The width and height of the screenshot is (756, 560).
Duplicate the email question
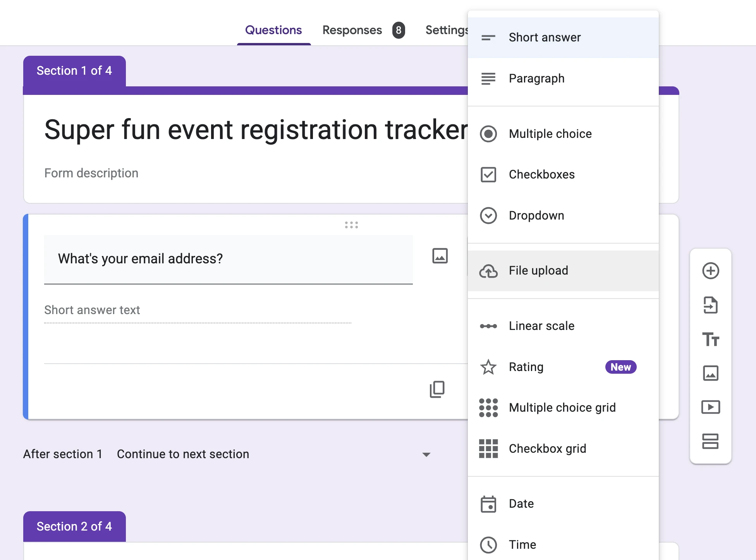pos(437,389)
